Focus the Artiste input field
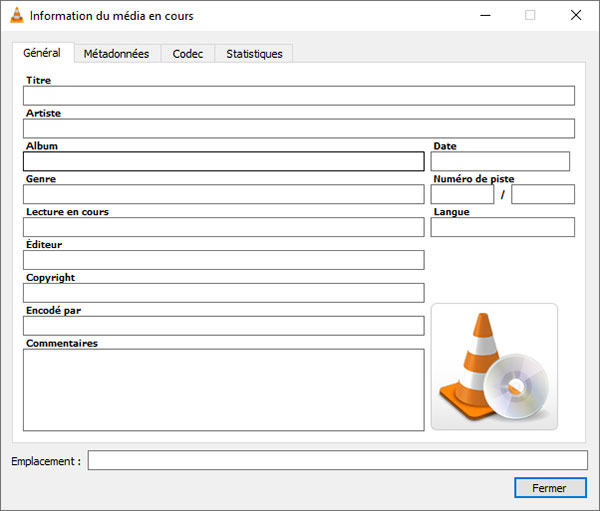This screenshot has width=600, height=511. point(298,129)
